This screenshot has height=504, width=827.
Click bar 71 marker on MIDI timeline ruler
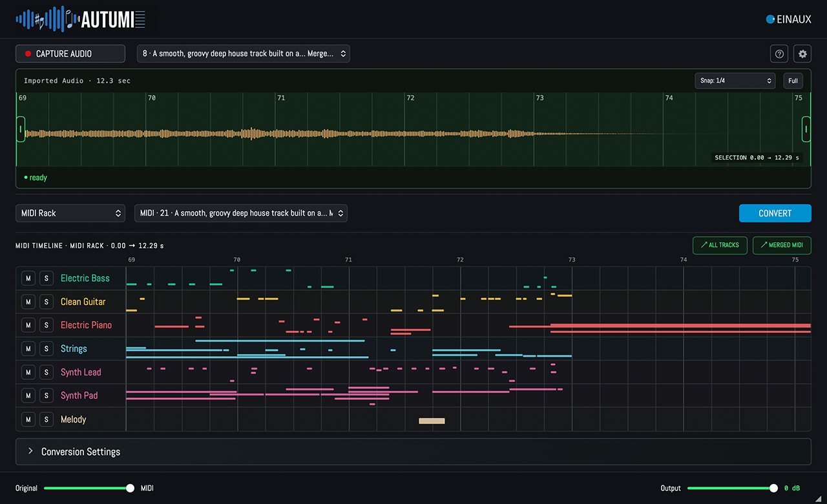(348, 259)
